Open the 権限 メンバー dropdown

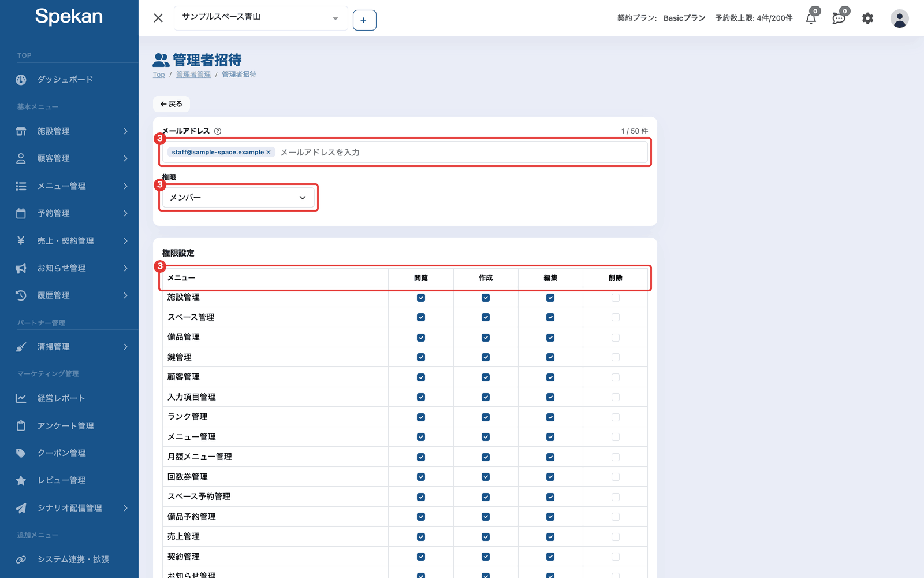(x=239, y=198)
